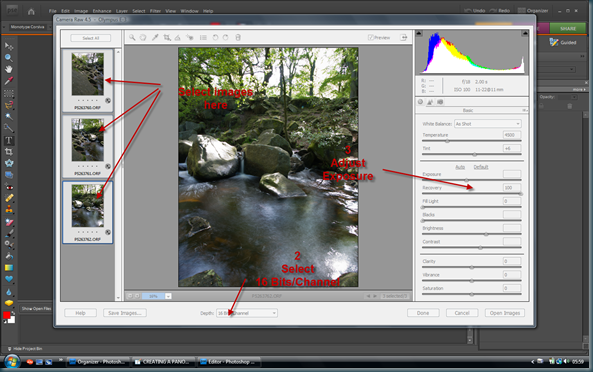Viewport: 593px width, 372px height.
Task: Click the Help button
Action: pos(80,313)
